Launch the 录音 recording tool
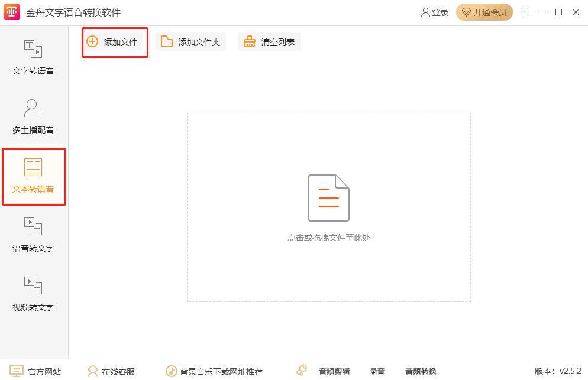This screenshot has height=380, width=588. pos(377,371)
